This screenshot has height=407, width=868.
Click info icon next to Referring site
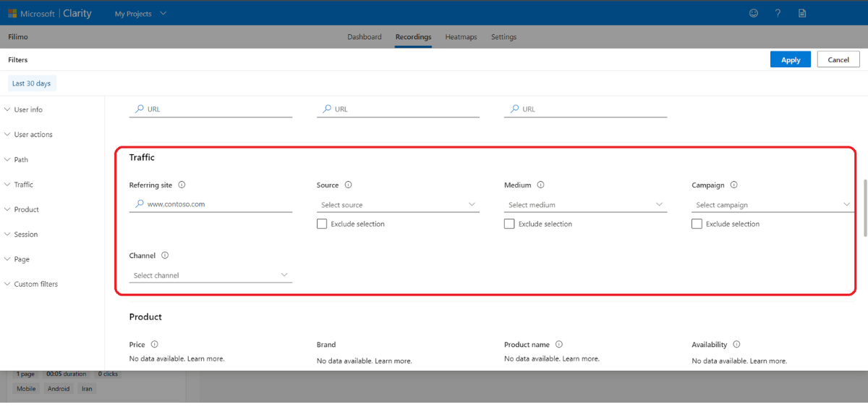click(182, 185)
